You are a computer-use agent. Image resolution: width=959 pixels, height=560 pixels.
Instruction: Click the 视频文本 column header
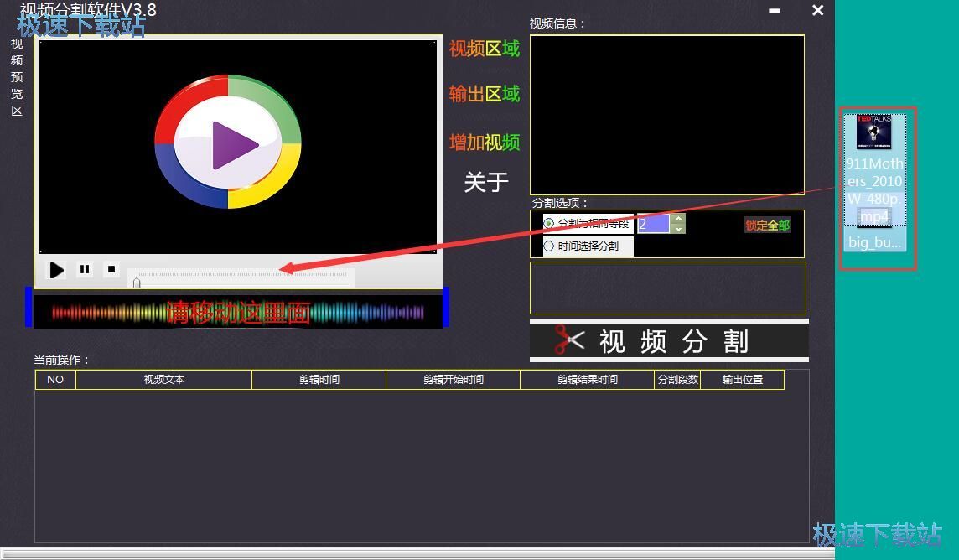click(163, 380)
